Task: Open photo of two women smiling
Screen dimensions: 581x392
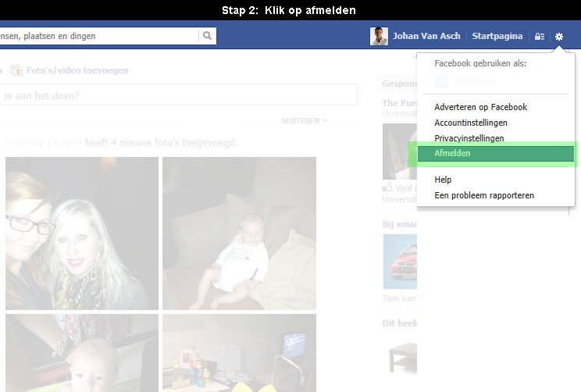Action: 81,233
